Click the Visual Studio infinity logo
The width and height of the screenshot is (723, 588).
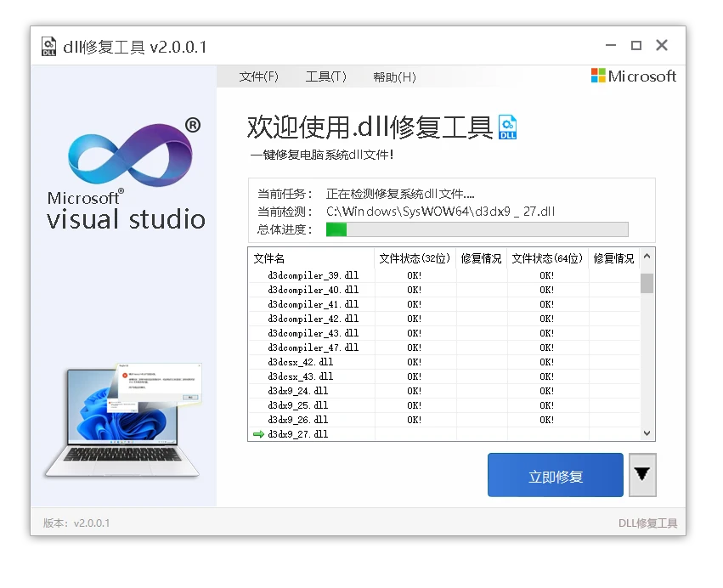[131, 155]
